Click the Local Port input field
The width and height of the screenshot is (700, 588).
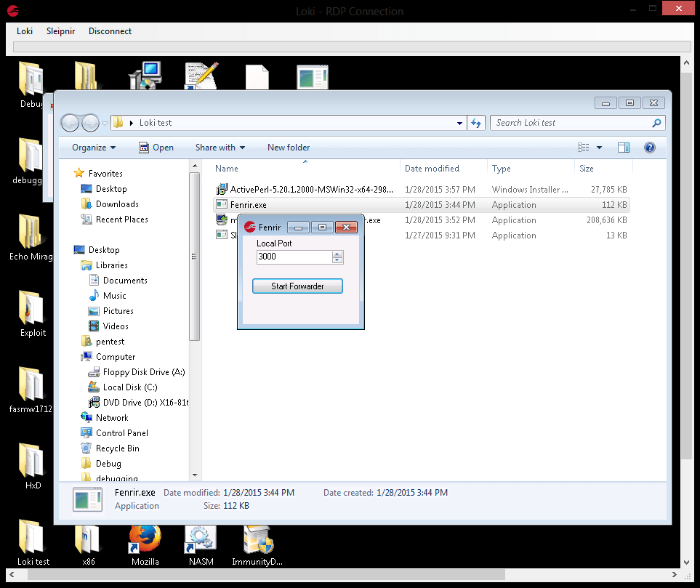pyautogui.click(x=294, y=257)
